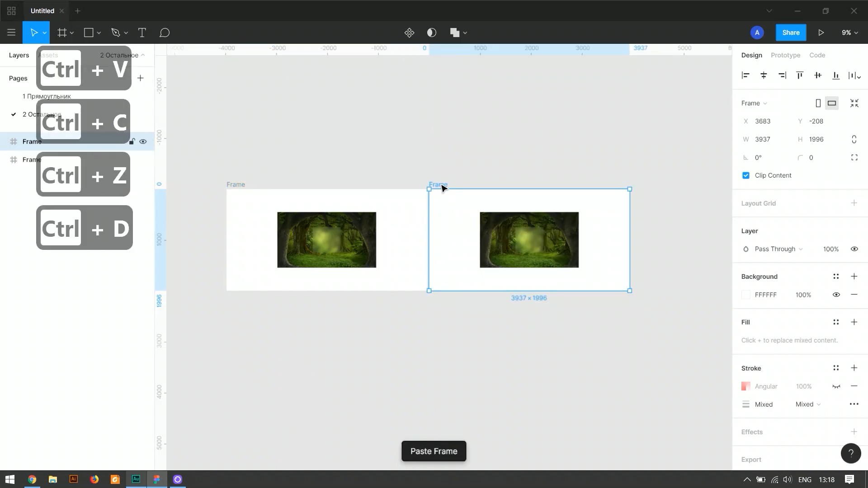The height and width of the screenshot is (488, 868).
Task: Toggle layer visibility eye in Layer section
Action: (854, 249)
